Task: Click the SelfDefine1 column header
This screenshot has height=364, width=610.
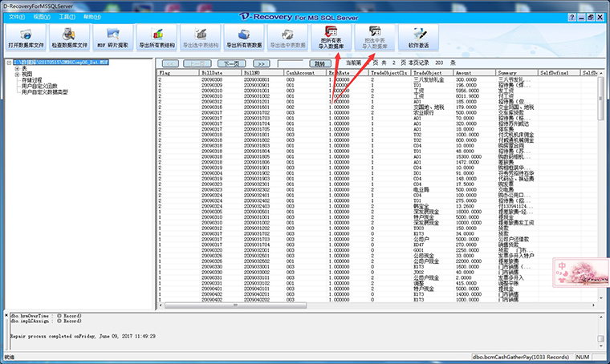Action: [x=559, y=73]
